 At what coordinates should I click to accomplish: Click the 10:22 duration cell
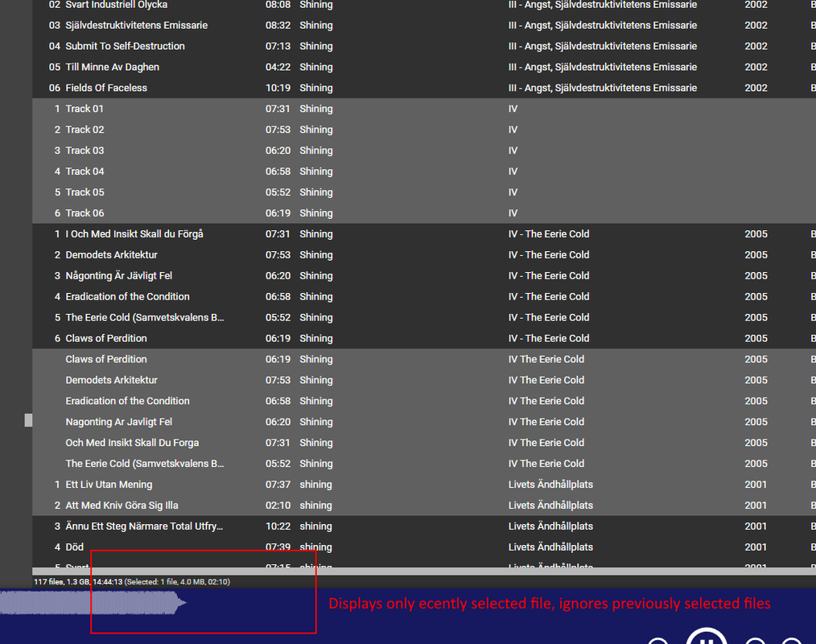(x=278, y=526)
